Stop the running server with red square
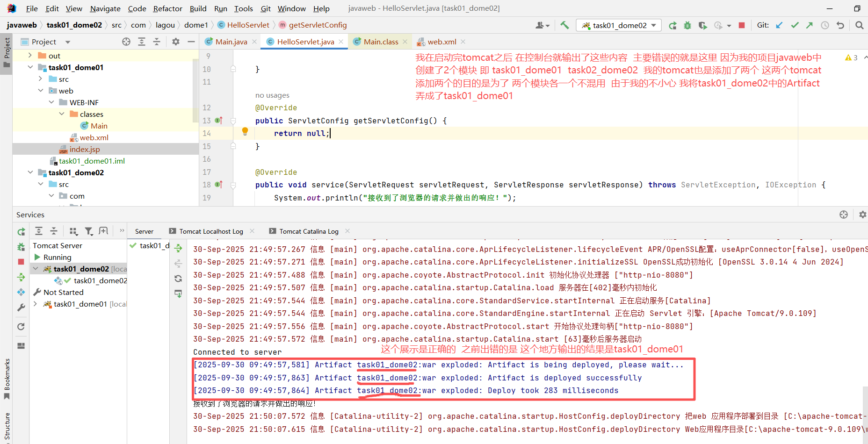This screenshot has height=444, width=868. [742, 25]
